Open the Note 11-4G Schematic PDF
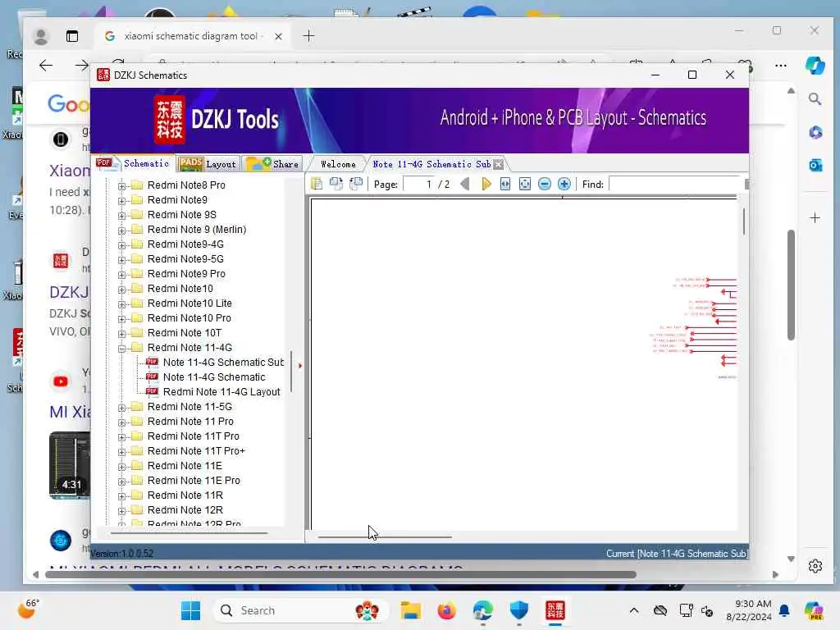The image size is (840, 630). [x=214, y=377]
